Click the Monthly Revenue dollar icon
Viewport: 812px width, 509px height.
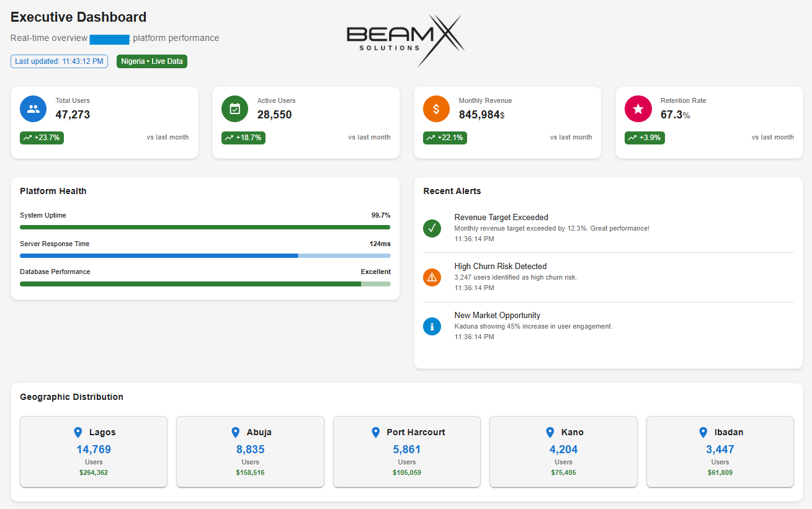437,108
